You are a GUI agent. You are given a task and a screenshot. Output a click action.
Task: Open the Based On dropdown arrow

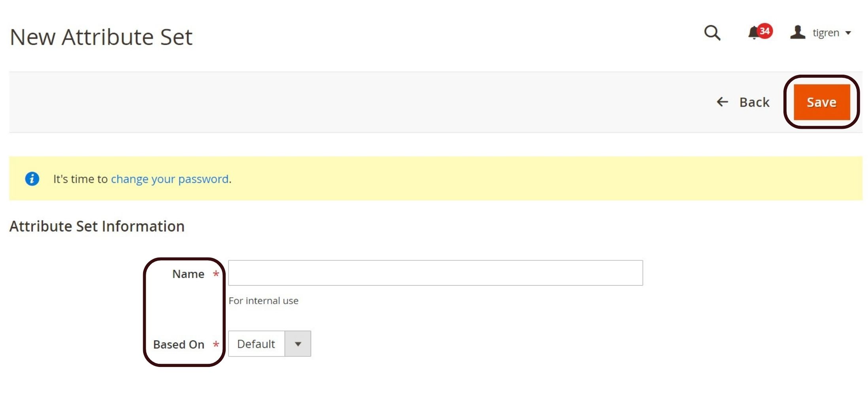pos(298,344)
